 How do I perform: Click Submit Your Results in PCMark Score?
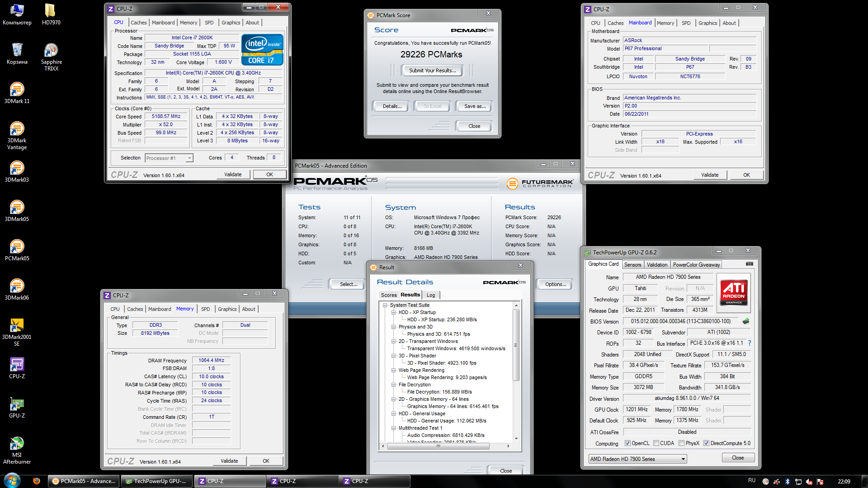tap(432, 70)
